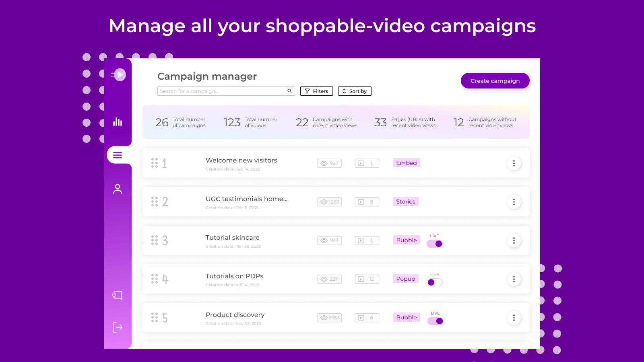Open the support chat icon in the sidebar
The width and height of the screenshot is (644, 362).
[117, 295]
